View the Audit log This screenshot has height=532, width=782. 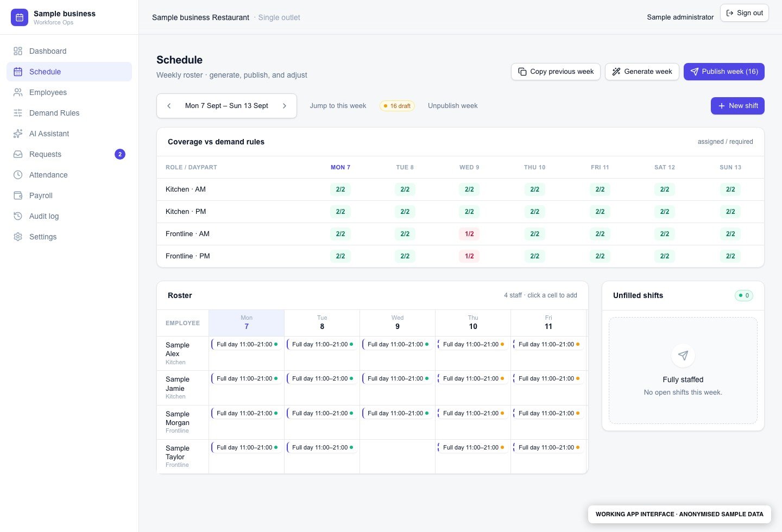point(70,216)
